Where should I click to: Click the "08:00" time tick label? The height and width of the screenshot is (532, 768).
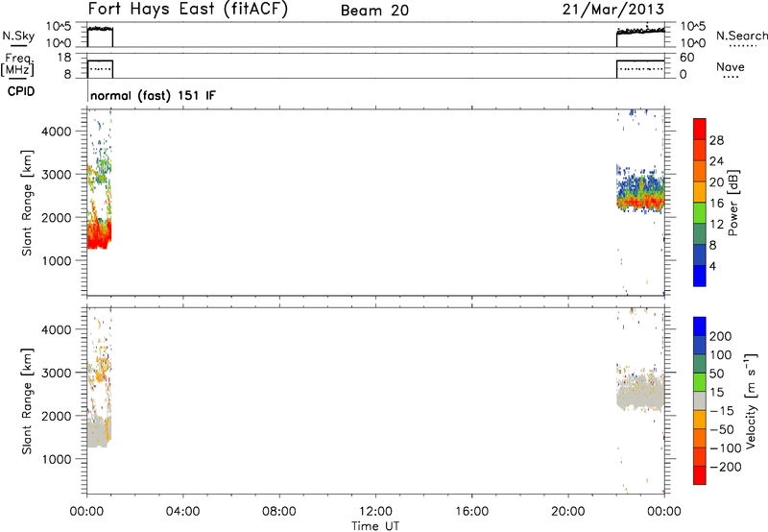point(279,512)
